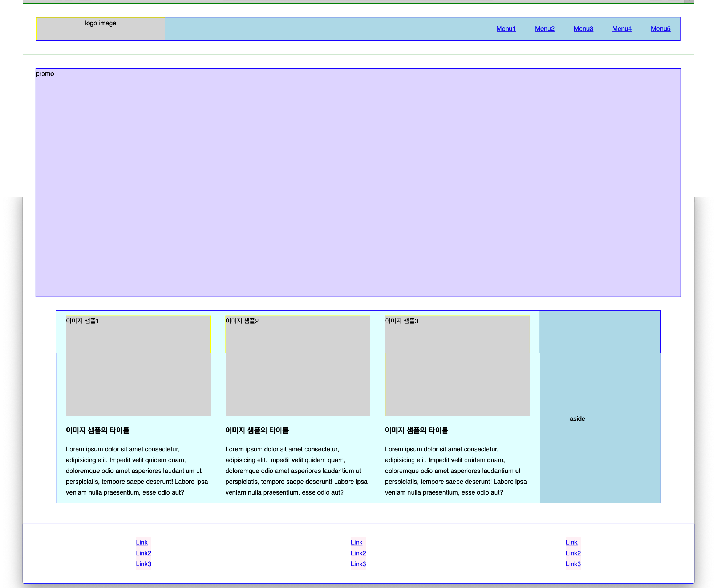The height and width of the screenshot is (588, 717).
Task: Open the Menu2 navigation link
Action: 544,29
